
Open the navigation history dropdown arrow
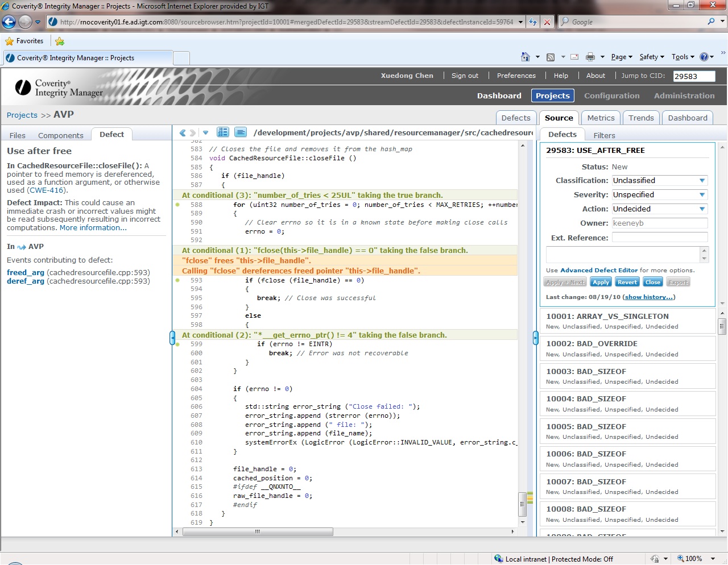tap(205, 133)
